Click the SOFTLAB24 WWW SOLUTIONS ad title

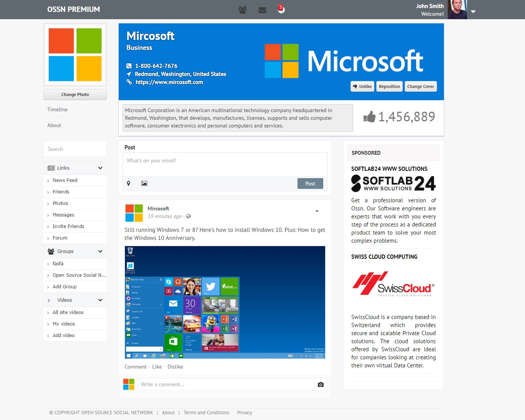coord(389,169)
